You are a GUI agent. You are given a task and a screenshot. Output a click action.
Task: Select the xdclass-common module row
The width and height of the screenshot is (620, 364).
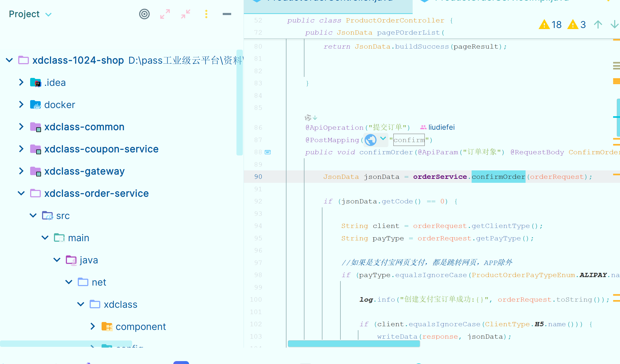coord(122,127)
